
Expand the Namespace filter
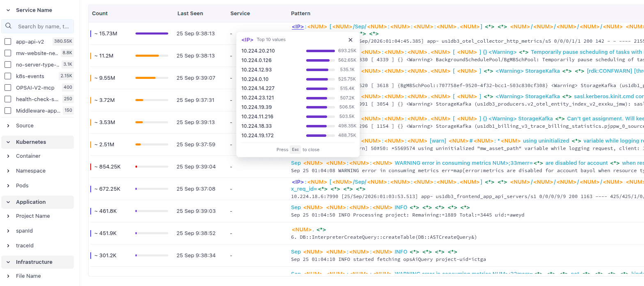(x=8, y=171)
